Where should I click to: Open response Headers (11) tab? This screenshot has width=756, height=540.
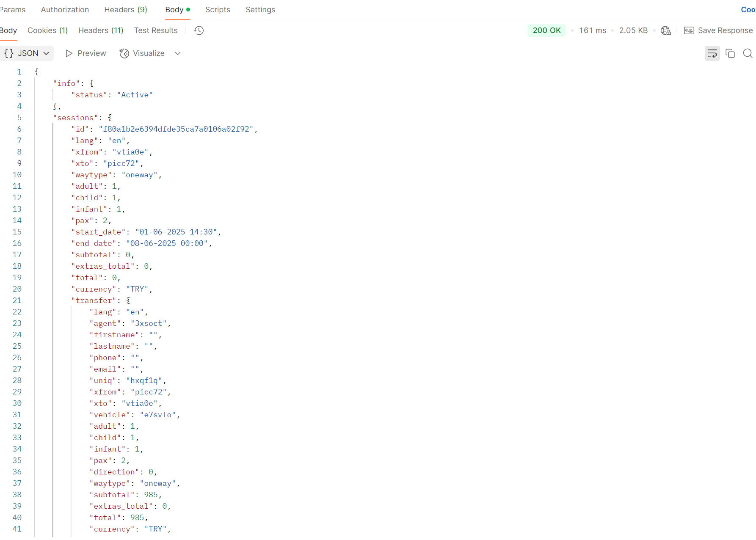[x=101, y=30]
